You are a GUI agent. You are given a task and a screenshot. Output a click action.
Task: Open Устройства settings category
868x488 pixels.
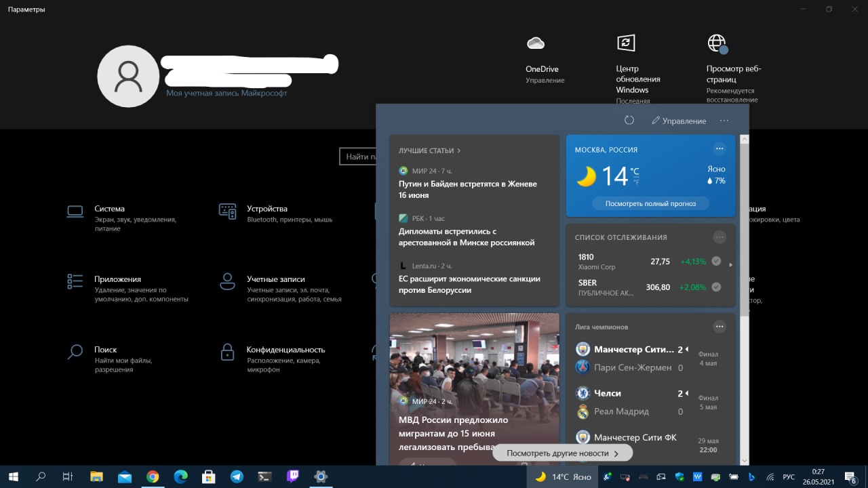tap(275, 213)
